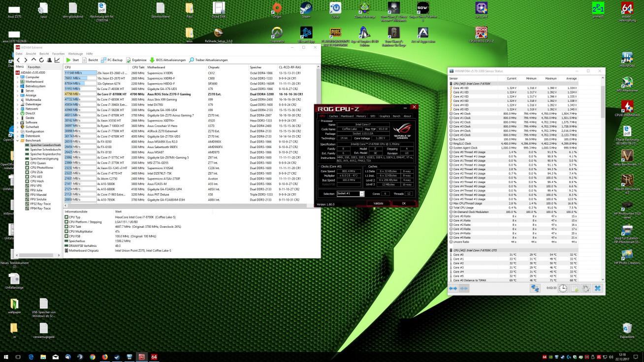Switch to the Memory tab in CPU-Z
This screenshot has height=362, width=644.
click(361, 116)
